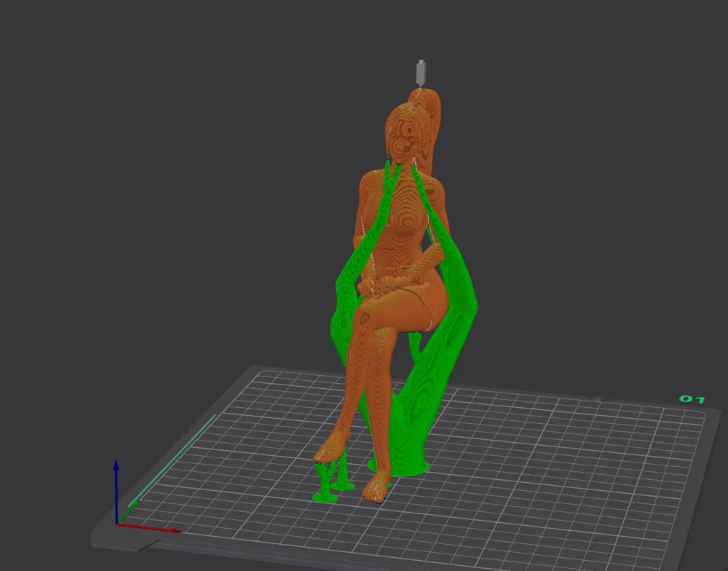Click the empty dark background above the plate
The height and width of the screenshot is (571, 728).
(x=186, y=186)
